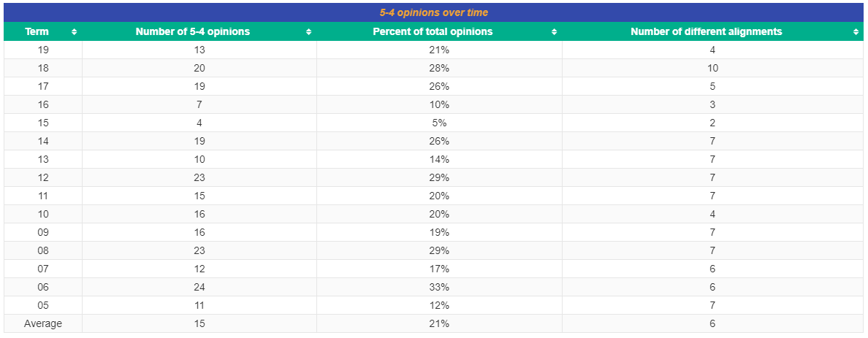Click sort icon for Number of different alignments

856,32
